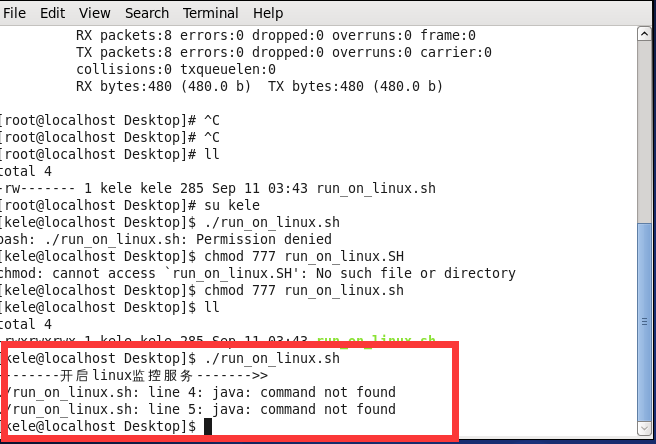The width and height of the screenshot is (656, 444).
Task: Open the View menu
Action: coord(94,13)
